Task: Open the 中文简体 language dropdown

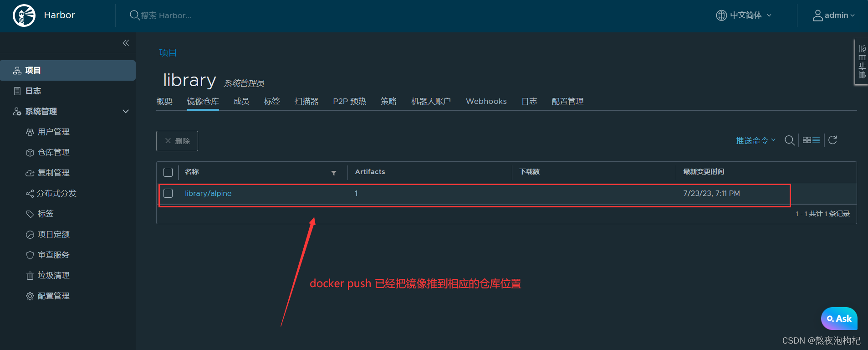Action: (x=744, y=15)
